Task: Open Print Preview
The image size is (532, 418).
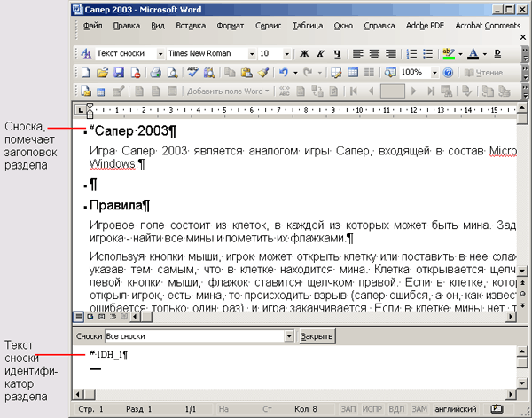Action: 173,73
